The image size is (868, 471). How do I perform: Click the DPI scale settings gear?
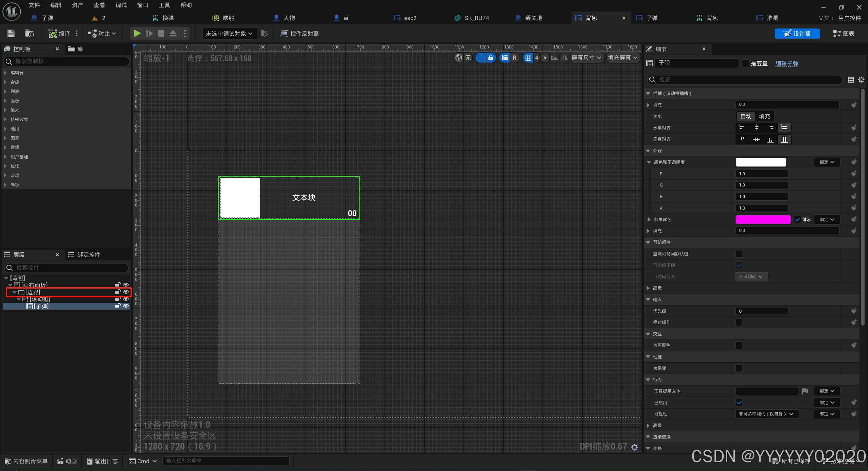coord(634,447)
